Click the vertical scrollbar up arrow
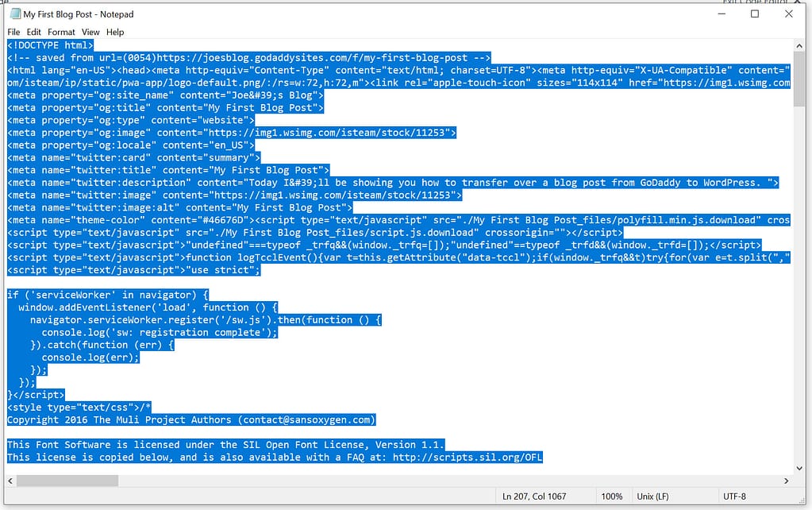 799,46
